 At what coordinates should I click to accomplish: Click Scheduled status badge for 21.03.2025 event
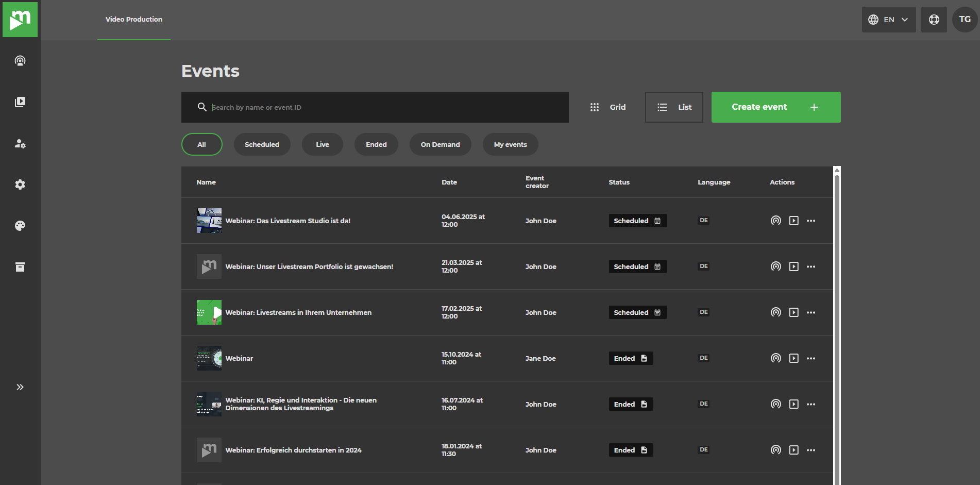pyautogui.click(x=637, y=266)
